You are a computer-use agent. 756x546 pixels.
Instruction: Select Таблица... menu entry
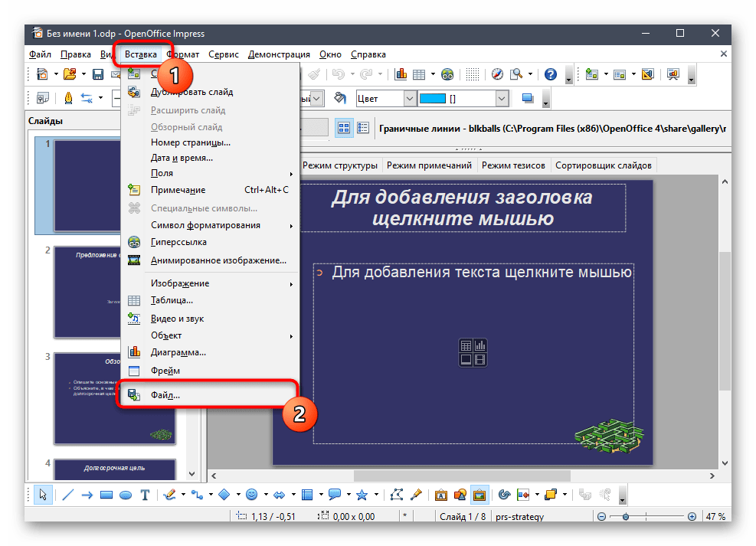coord(210,300)
